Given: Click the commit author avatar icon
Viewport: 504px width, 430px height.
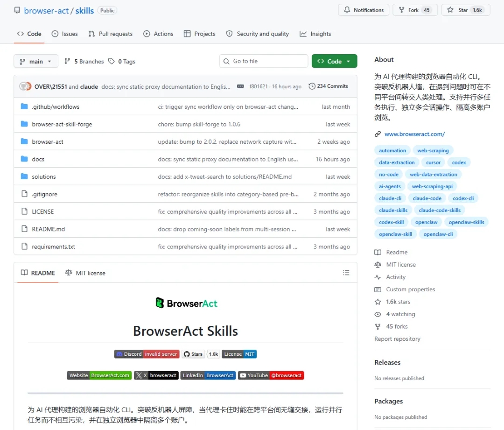Looking at the screenshot, I should point(25,86).
